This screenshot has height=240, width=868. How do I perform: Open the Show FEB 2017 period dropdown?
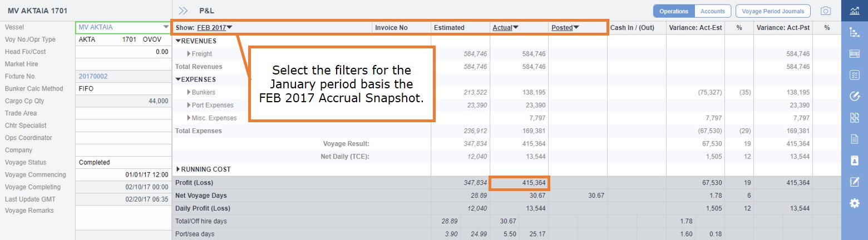pos(215,27)
